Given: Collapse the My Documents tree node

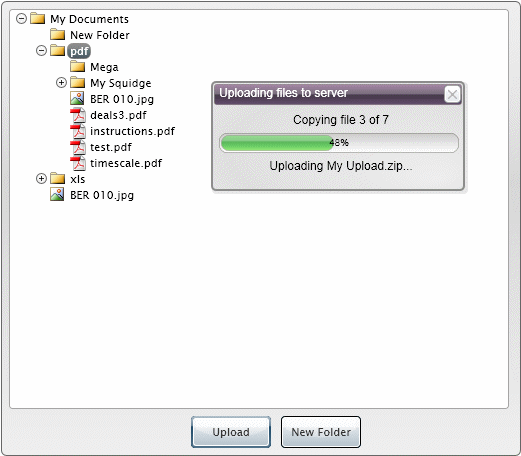Looking at the screenshot, I should pos(21,19).
